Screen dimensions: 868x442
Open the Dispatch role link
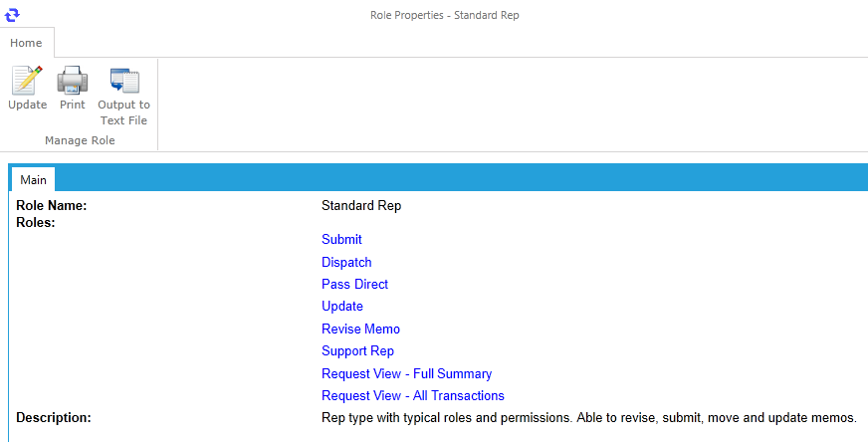point(346,262)
